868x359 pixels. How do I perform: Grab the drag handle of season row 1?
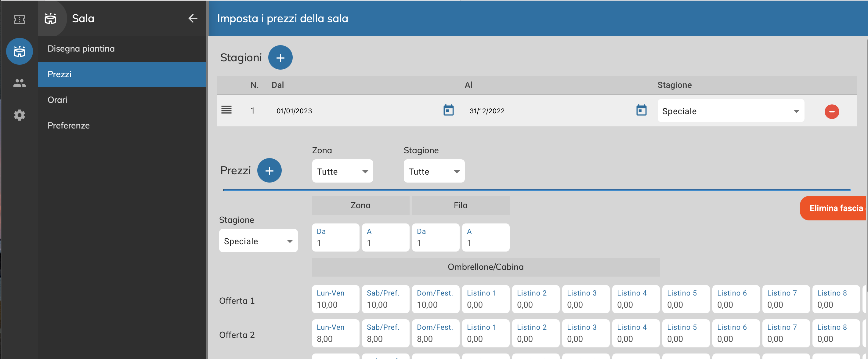tap(226, 110)
